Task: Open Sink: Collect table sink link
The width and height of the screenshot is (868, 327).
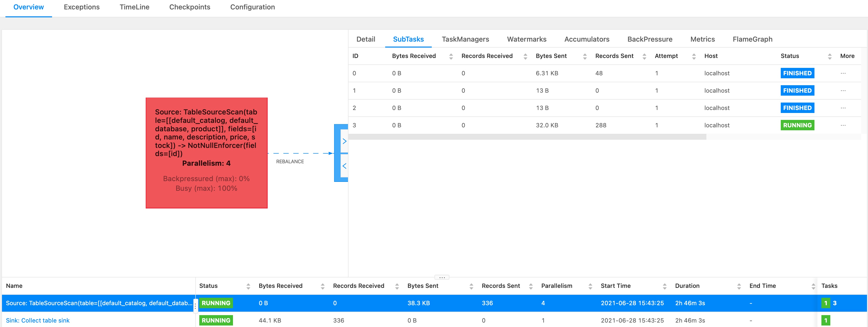Action: tap(38, 320)
